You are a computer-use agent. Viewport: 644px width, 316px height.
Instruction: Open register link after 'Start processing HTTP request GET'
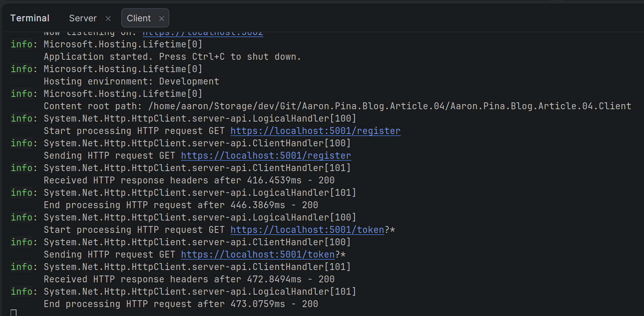tap(315, 131)
